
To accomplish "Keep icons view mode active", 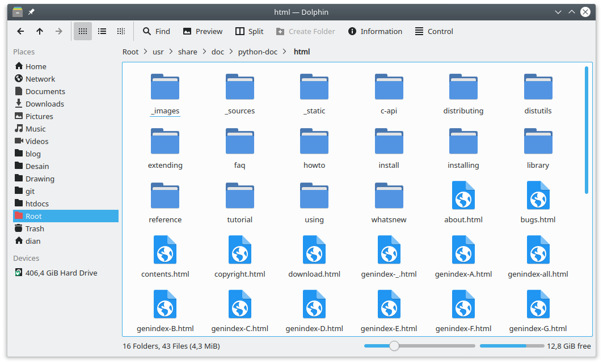I will click(83, 31).
